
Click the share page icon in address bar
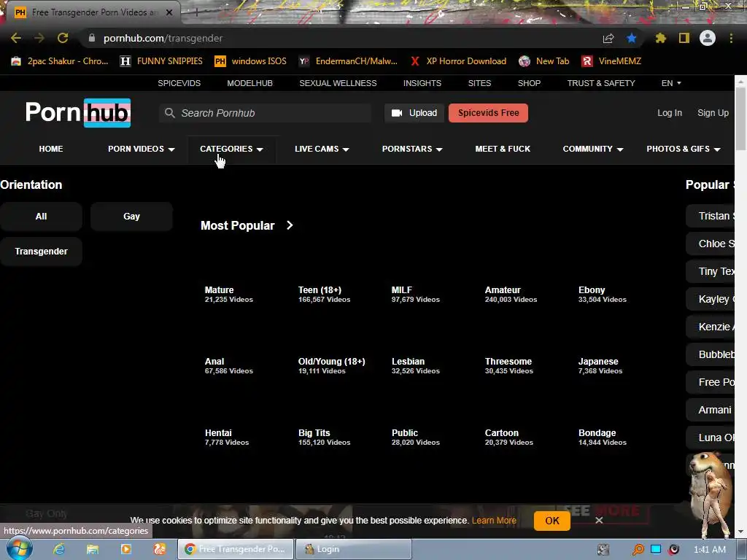(x=608, y=39)
